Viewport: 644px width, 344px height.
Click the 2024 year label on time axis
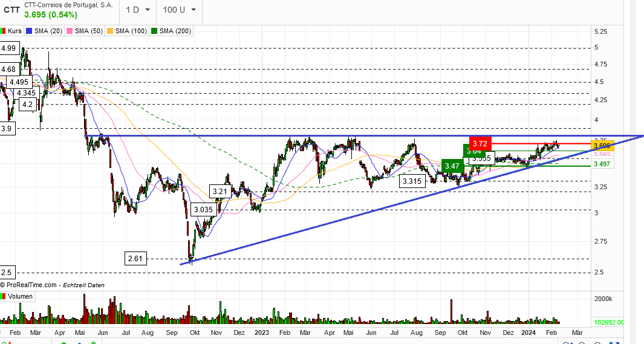click(x=528, y=333)
